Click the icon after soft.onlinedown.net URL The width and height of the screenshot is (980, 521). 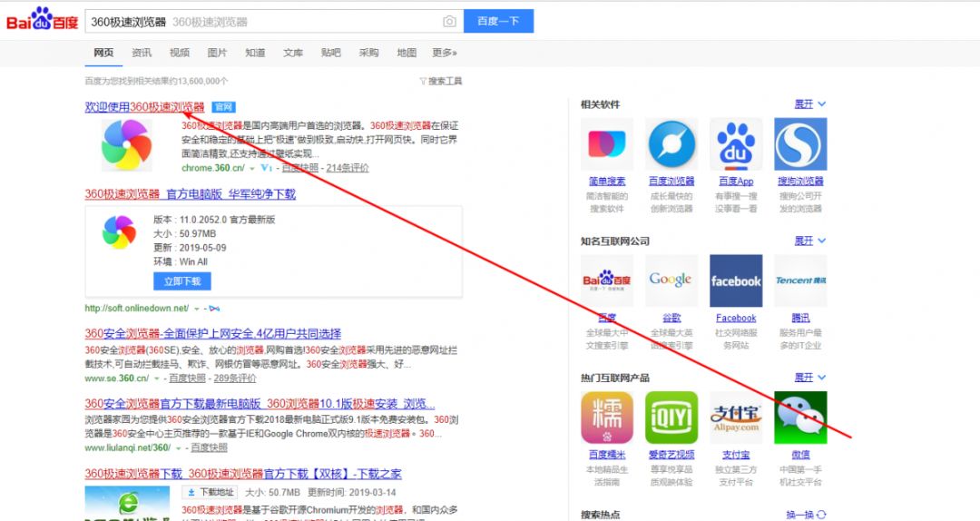pyautogui.click(x=214, y=309)
